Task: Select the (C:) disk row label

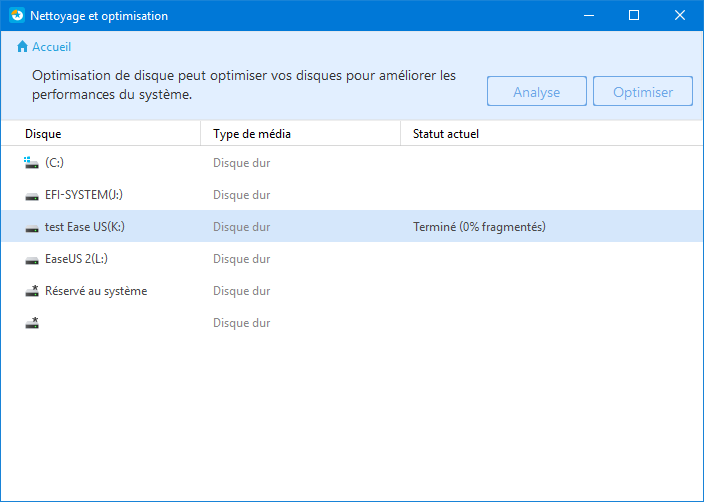Action: pos(54,163)
